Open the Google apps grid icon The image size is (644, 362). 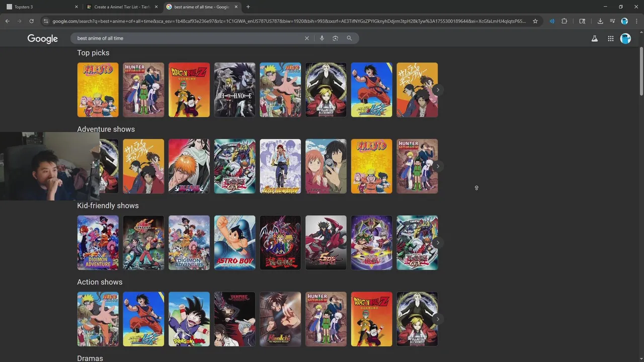[x=610, y=39]
